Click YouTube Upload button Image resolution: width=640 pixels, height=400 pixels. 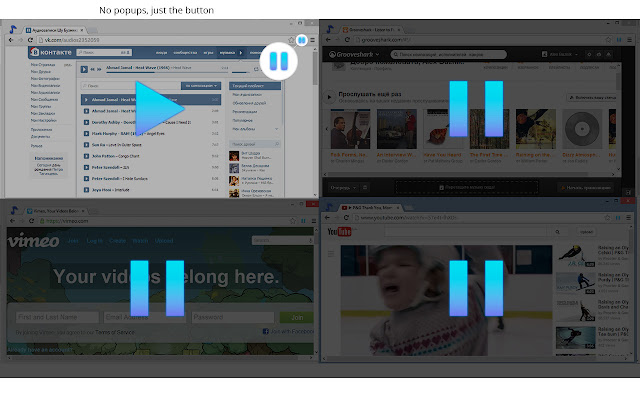[x=586, y=232]
